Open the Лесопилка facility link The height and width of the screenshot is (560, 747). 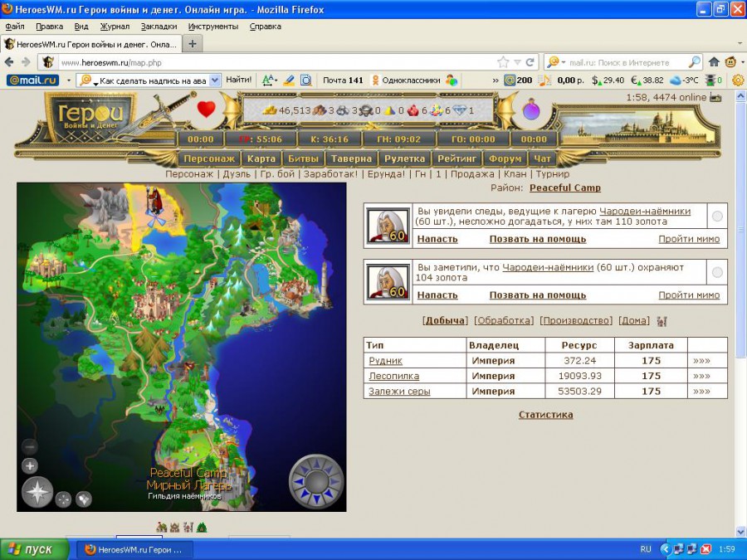(x=394, y=376)
